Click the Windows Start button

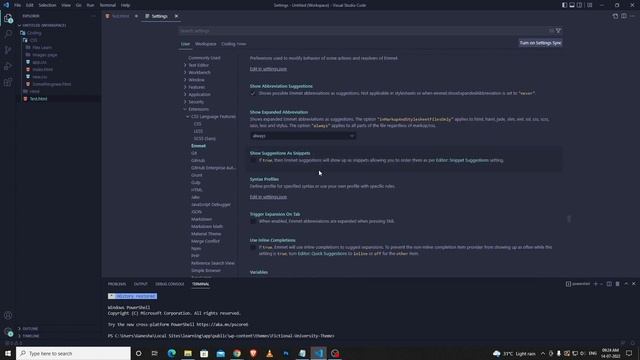[8, 353]
